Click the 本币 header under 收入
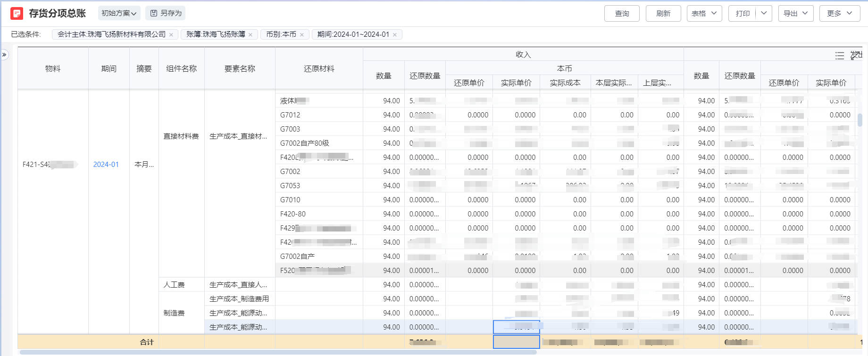This screenshot has width=868, height=356. (564, 68)
